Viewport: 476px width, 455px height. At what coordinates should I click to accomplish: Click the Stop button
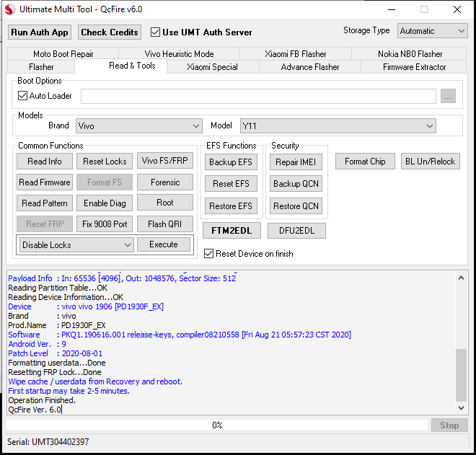pos(449,425)
